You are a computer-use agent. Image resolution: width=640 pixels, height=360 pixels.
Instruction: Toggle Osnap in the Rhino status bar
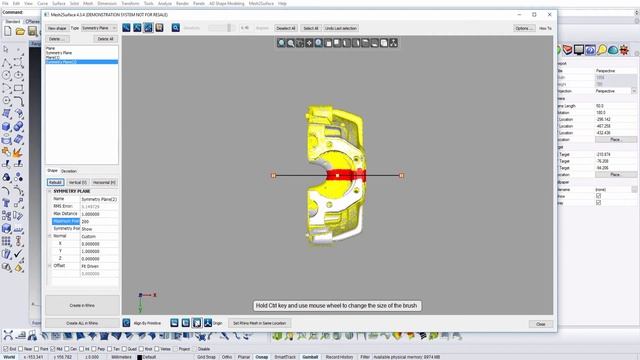click(262, 357)
